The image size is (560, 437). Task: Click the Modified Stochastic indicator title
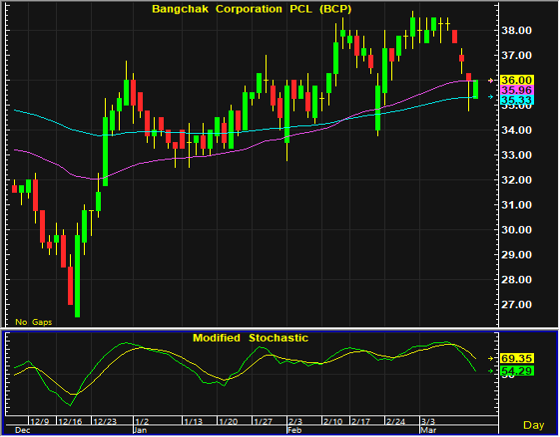click(x=250, y=338)
